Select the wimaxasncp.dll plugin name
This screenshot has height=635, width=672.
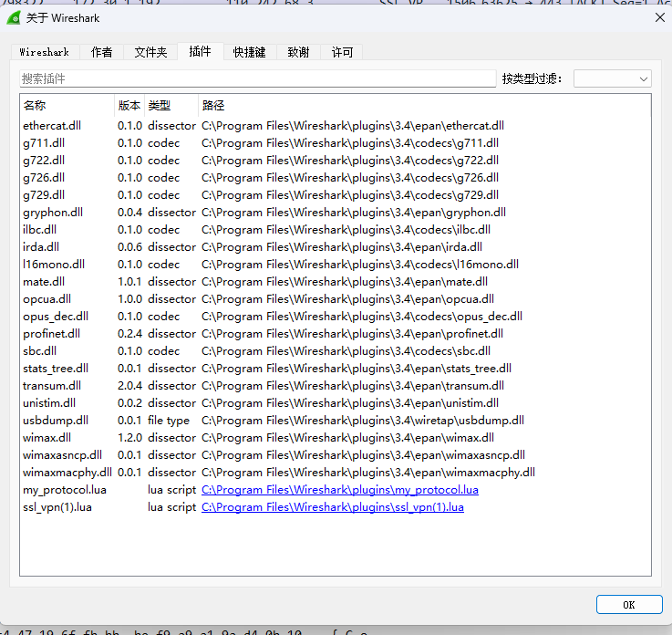[x=62, y=455]
